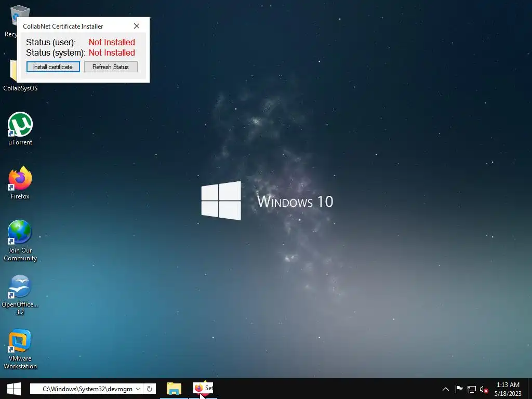The height and width of the screenshot is (399, 532).
Task: Click the address bar refresh icon
Action: (150, 389)
